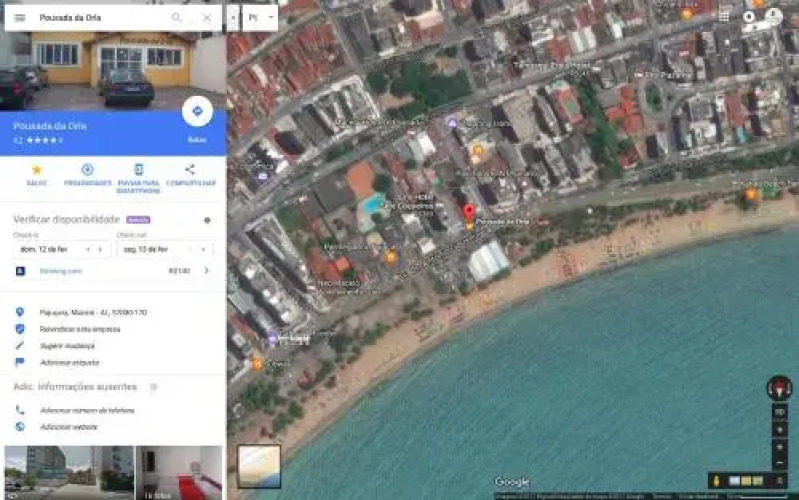The height and width of the screenshot is (500, 799).
Task: Open the check-out date selector
Action: 163,249
